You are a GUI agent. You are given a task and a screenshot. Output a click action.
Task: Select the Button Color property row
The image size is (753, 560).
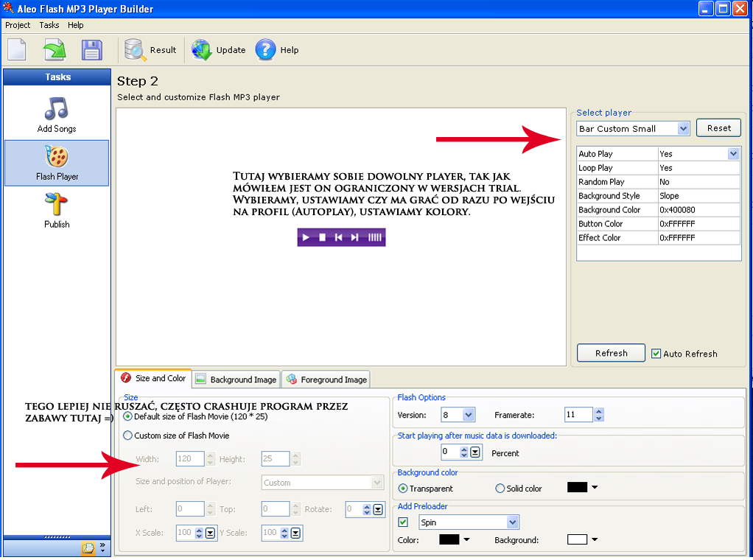pos(658,223)
